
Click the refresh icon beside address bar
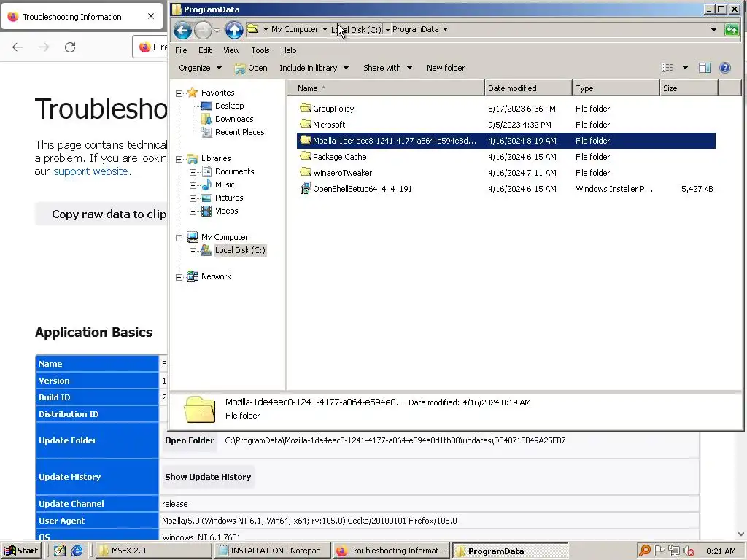pyautogui.click(x=731, y=29)
